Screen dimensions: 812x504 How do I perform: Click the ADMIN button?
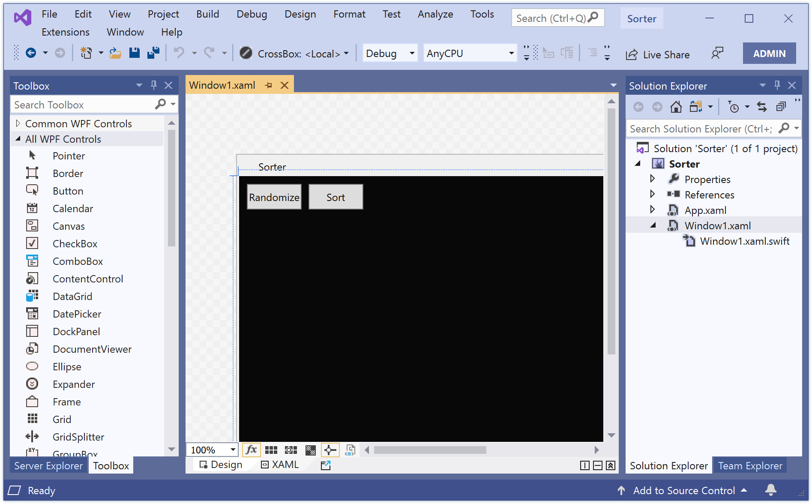click(x=770, y=54)
